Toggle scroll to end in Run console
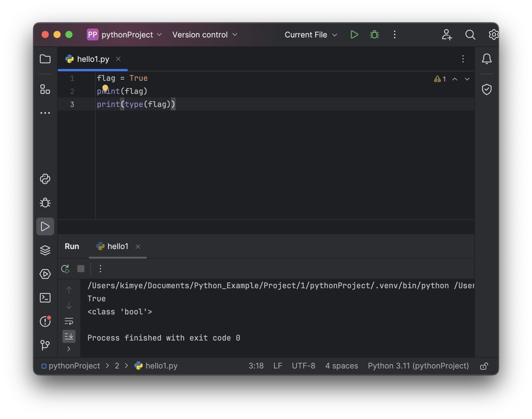532x419 pixels. pyautogui.click(x=69, y=336)
